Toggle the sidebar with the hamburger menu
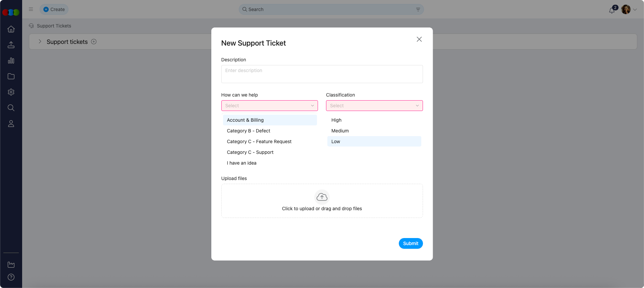Screen dimensions: 644x288 tap(31, 9)
